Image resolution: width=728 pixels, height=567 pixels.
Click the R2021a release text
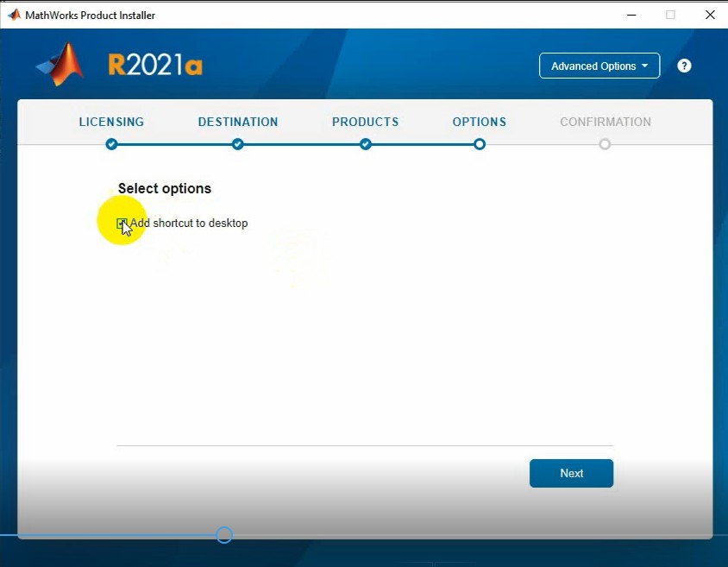click(x=155, y=66)
